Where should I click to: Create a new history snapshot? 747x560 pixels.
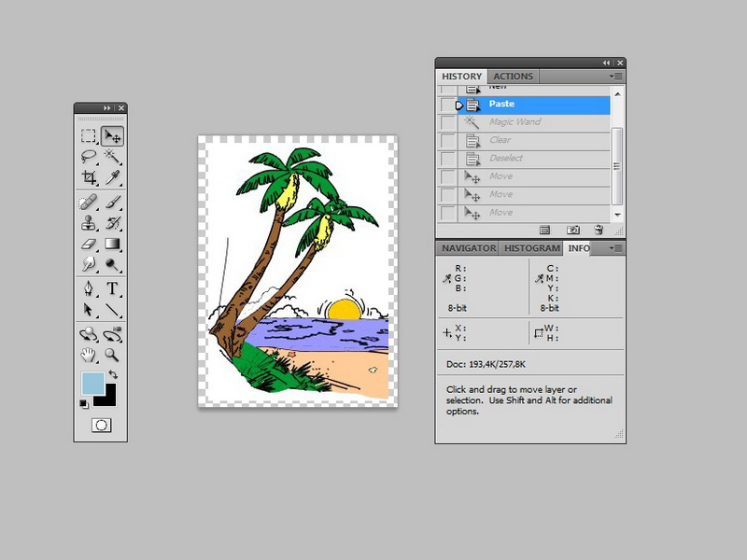tap(572, 230)
